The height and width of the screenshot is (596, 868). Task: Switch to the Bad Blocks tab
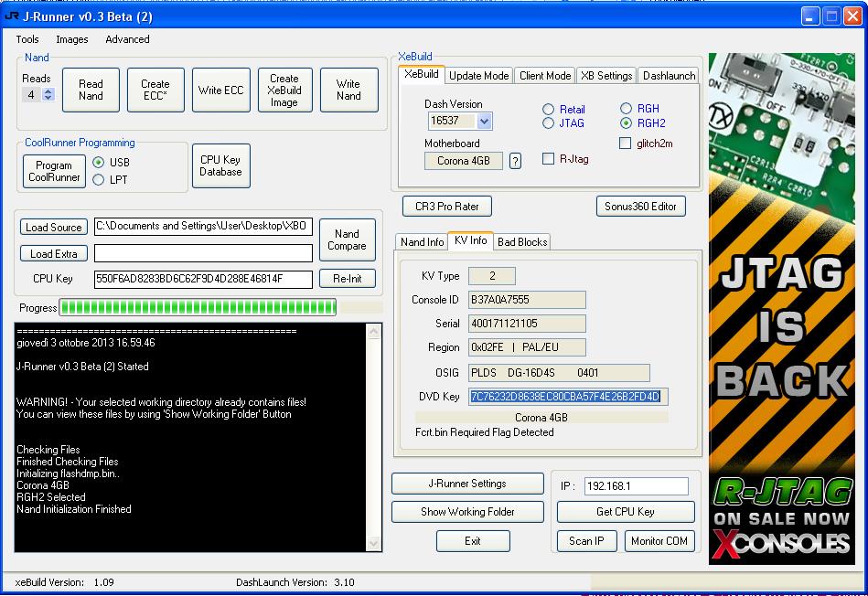coord(522,242)
